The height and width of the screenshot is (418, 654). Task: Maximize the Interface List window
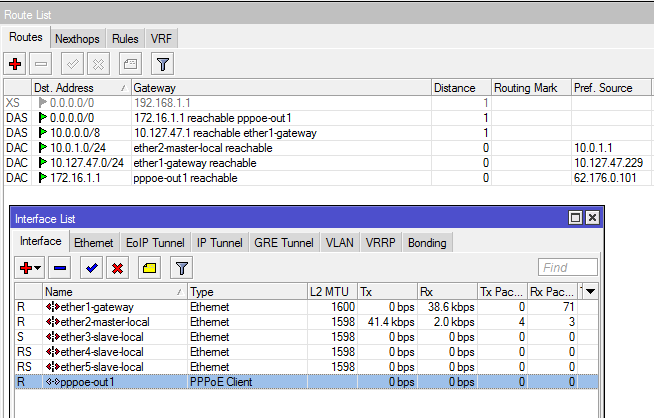tap(576, 218)
